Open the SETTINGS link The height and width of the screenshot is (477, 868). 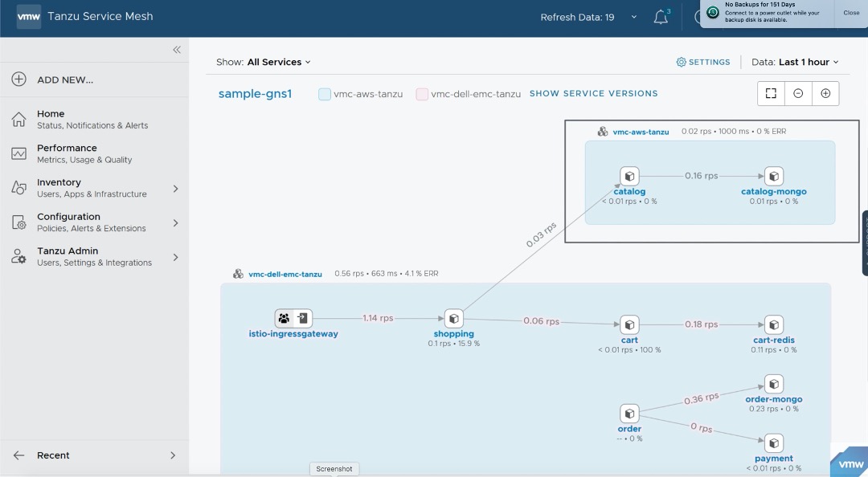[x=703, y=62]
